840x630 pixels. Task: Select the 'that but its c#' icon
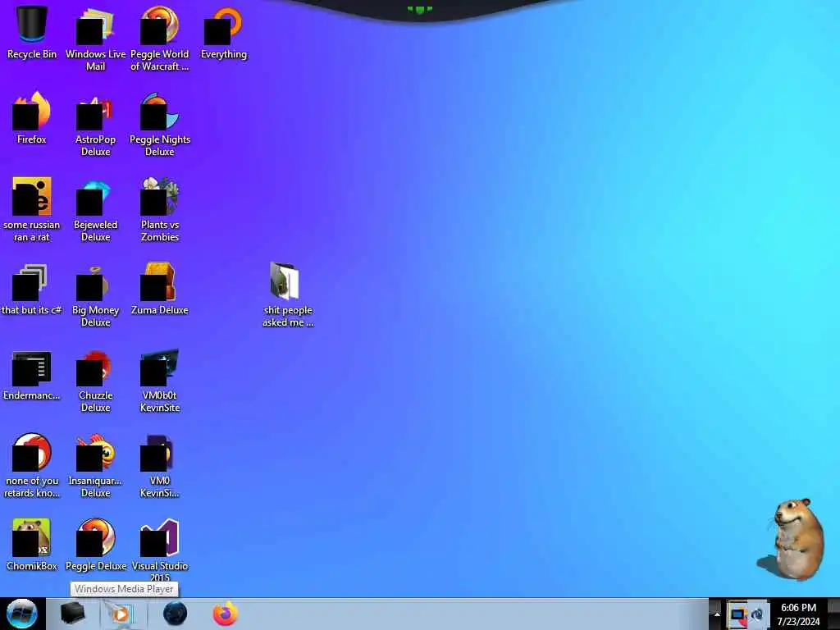(x=32, y=290)
